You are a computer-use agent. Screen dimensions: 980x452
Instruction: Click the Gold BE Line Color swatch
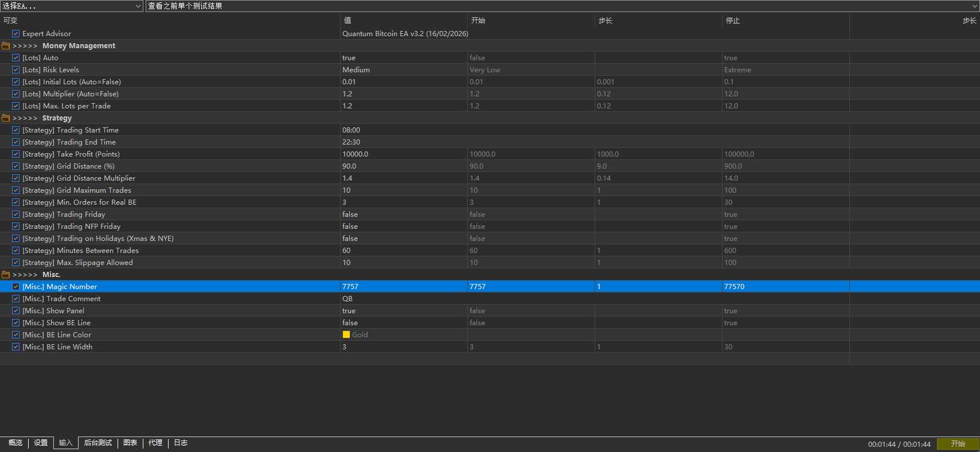[346, 335]
